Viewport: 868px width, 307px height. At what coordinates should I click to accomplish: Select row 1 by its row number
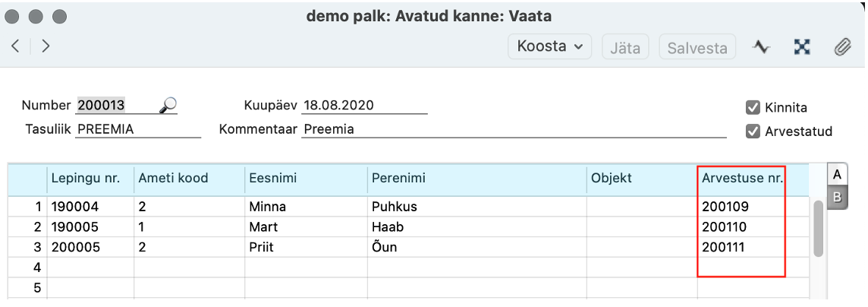[38, 207]
